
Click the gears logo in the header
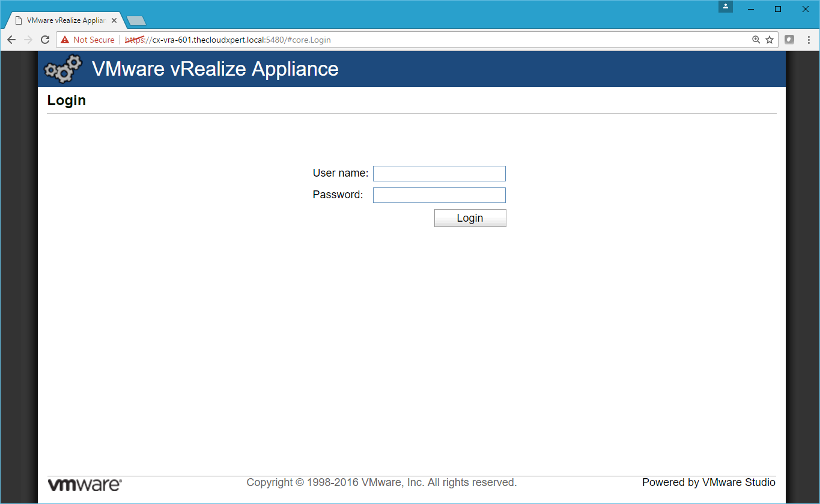[62, 69]
